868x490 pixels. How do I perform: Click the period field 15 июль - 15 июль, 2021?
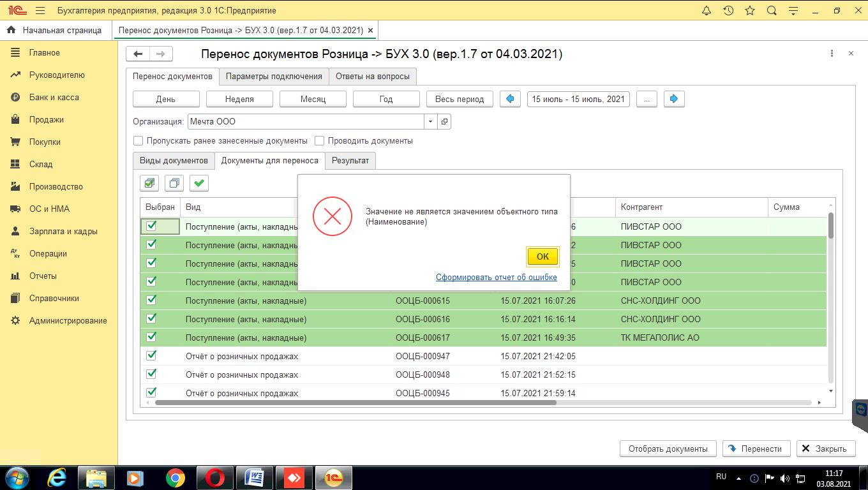(578, 99)
